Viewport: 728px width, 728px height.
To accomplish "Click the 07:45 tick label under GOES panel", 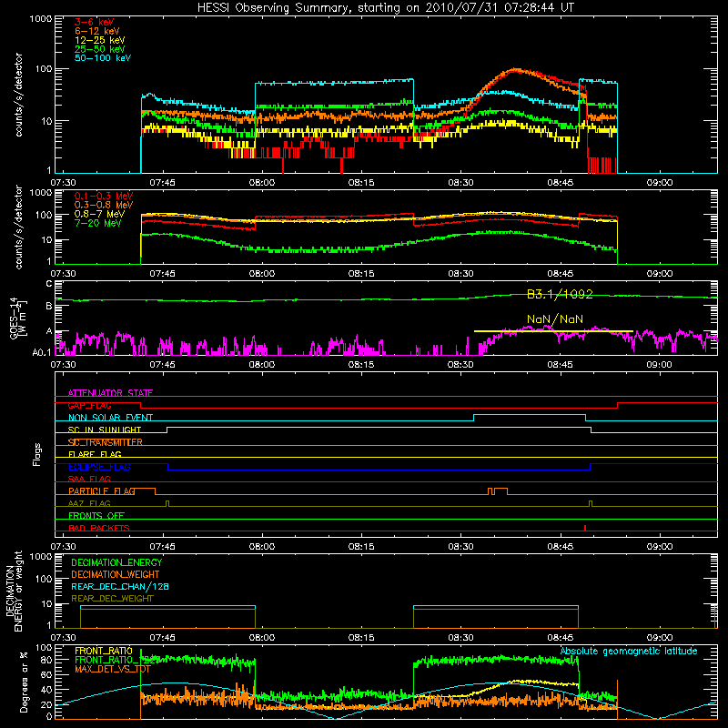I will 162,365.
